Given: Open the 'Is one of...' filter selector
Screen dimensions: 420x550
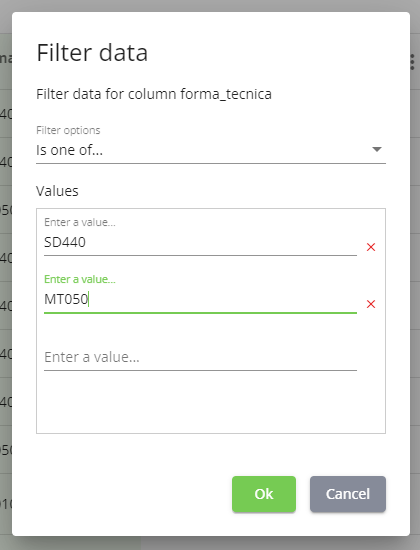Looking at the screenshot, I should (x=211, y=150).
